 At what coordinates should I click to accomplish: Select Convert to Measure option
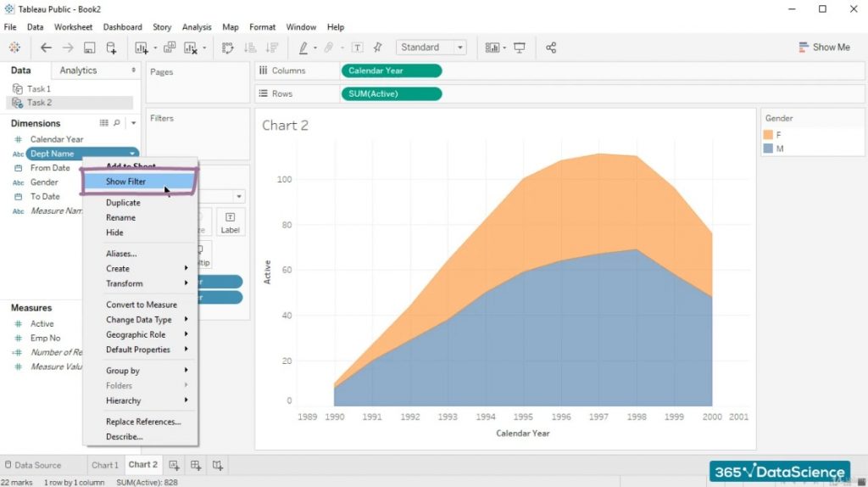(x=142, y=305)
